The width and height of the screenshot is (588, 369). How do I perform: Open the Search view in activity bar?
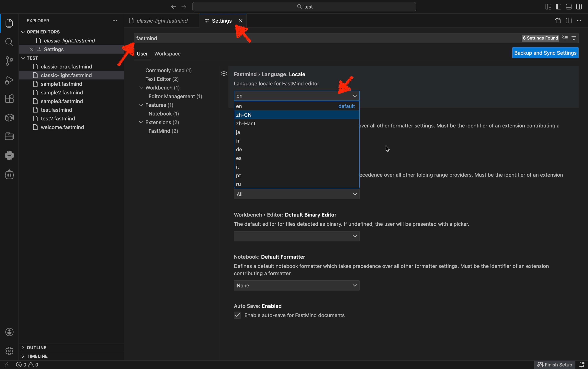pos(9,42)
